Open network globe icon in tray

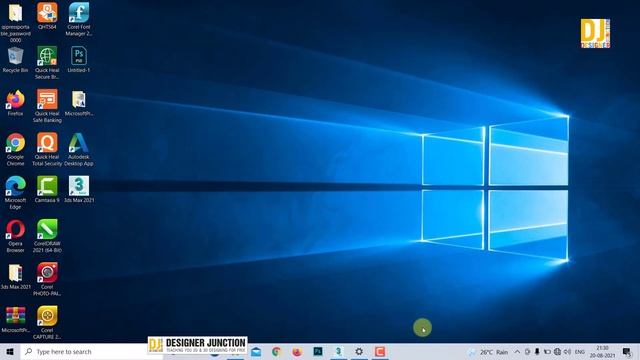(x=557, y=352)
